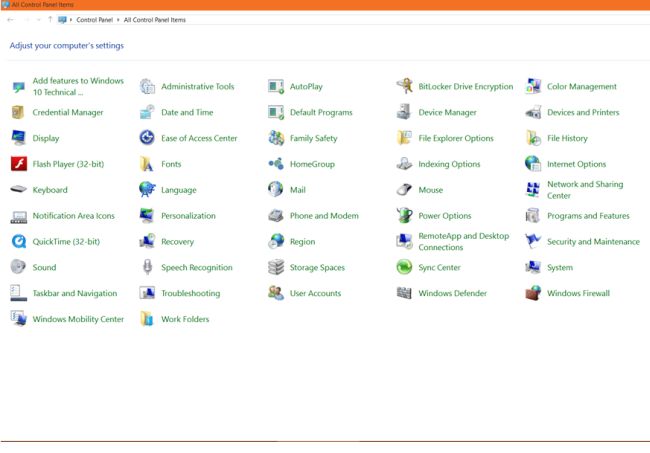650x453 pixels.
Task: Click the Windows Mobility Center link
Action: [x=78, y=319]
